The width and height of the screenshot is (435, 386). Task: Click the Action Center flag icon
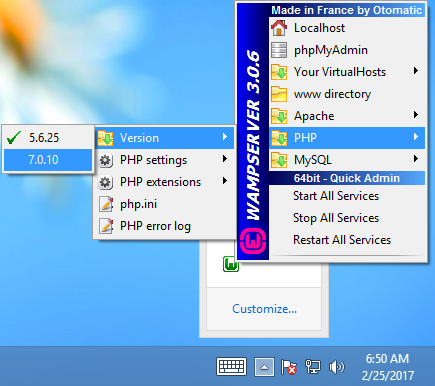point(289,367)
